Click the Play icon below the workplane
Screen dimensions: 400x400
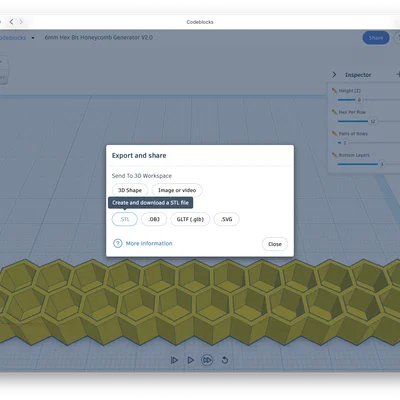[191, 360]
